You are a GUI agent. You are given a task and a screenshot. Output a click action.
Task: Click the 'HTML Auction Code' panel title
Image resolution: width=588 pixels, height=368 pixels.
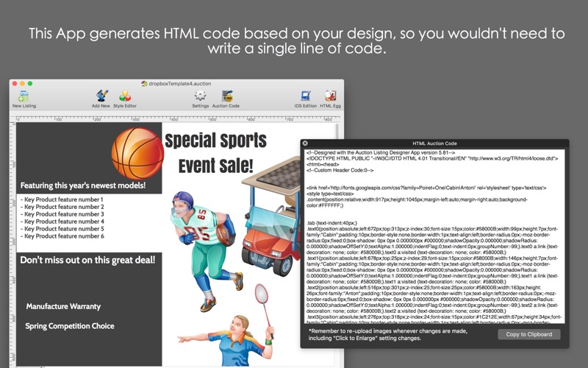point(434,144)
